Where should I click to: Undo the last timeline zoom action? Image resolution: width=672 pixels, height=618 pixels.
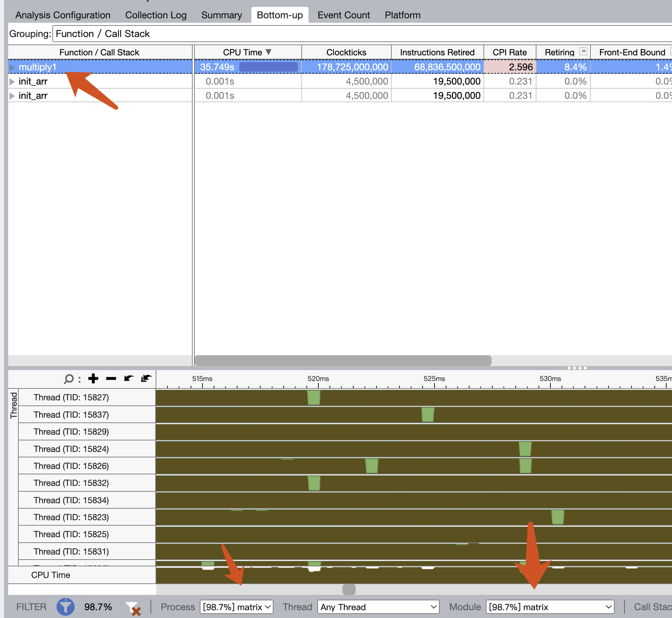point(129,379)
